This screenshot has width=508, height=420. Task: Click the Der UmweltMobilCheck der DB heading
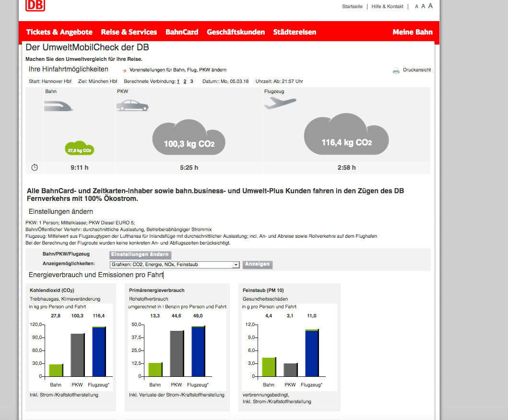coord(87,47)
